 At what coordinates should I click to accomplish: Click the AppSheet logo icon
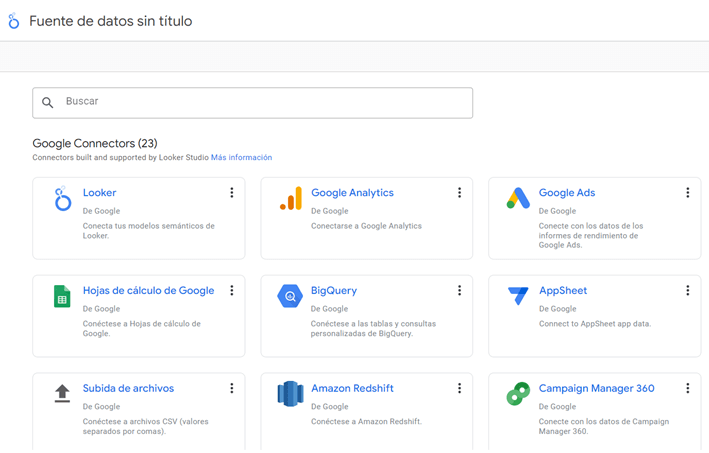[x=518, y=296]
